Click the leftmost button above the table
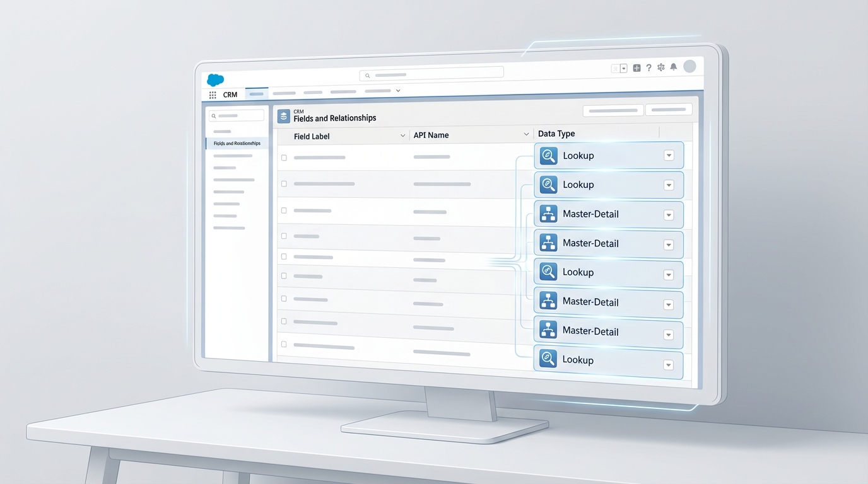This screenshot has width=868, height=484. pos(613,109)
